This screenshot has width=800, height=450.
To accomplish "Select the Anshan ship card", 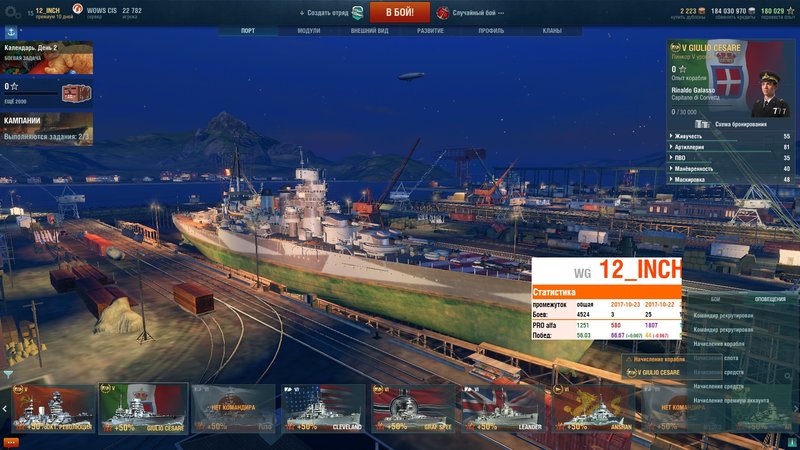I will 593,409.
